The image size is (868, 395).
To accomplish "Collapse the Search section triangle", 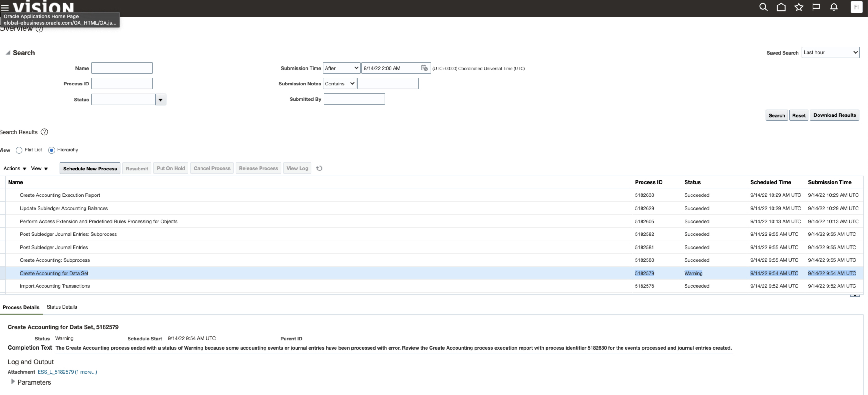I will (8, 52).
